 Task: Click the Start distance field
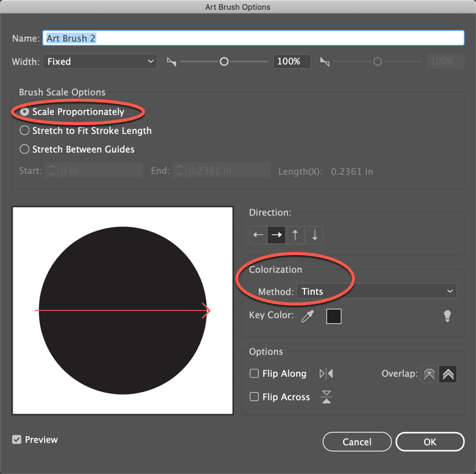point(99,170)
